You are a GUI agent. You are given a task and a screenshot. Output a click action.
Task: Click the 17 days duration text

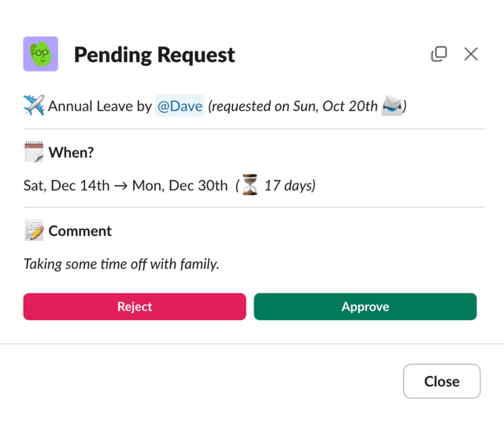tap(288, 186)
